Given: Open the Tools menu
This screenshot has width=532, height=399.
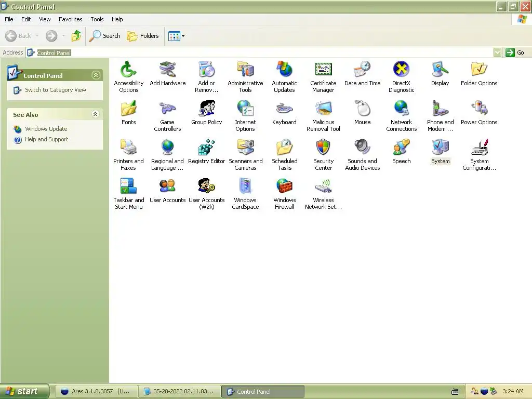Looking at the screenshot, I should pyautogui.click(x=97, y=19).
